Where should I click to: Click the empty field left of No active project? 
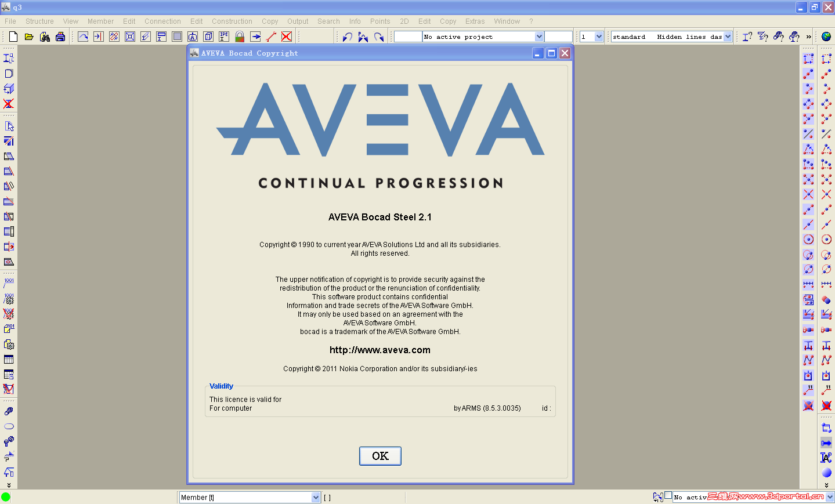[x=408, y=37]
